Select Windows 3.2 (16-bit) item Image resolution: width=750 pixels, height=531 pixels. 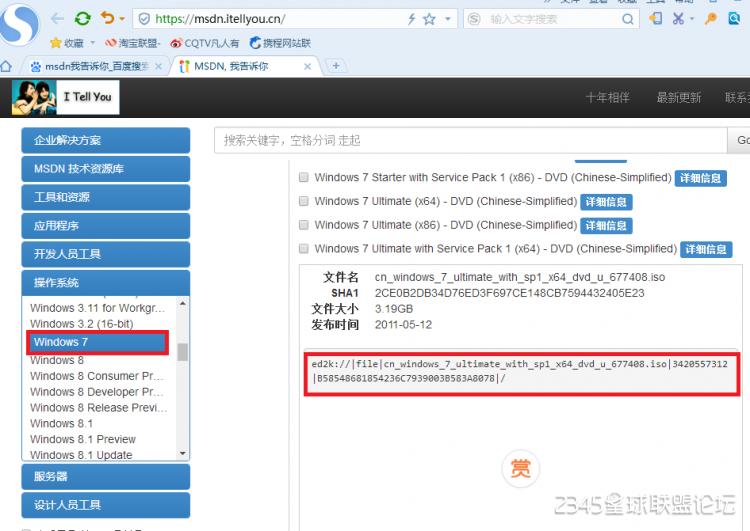(82, 324)
